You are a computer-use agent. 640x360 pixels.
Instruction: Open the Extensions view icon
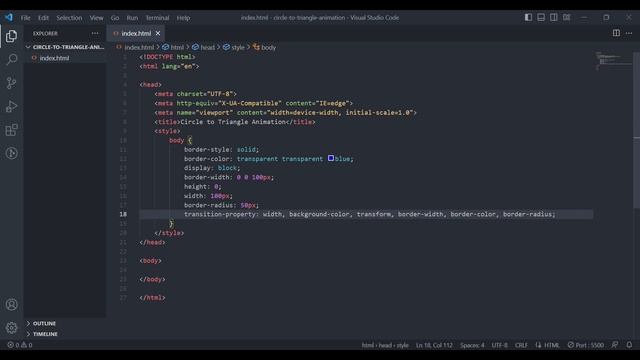tap(11, 130)
